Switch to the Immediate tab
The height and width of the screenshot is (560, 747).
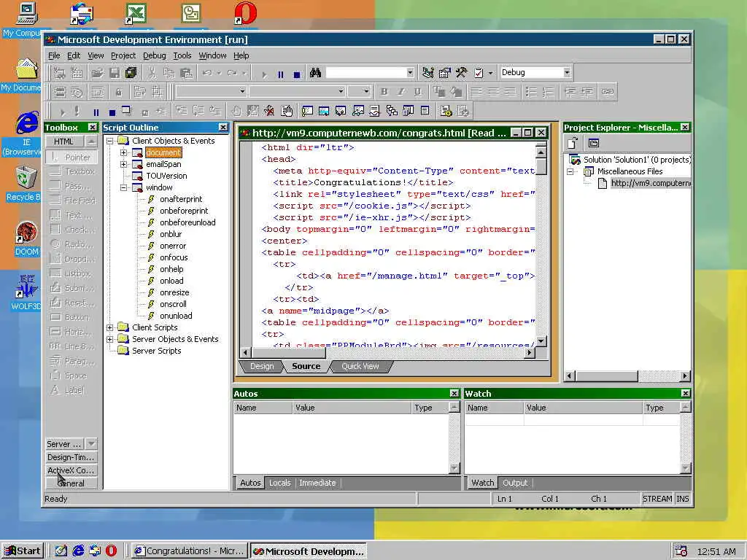tap(317, 483)
